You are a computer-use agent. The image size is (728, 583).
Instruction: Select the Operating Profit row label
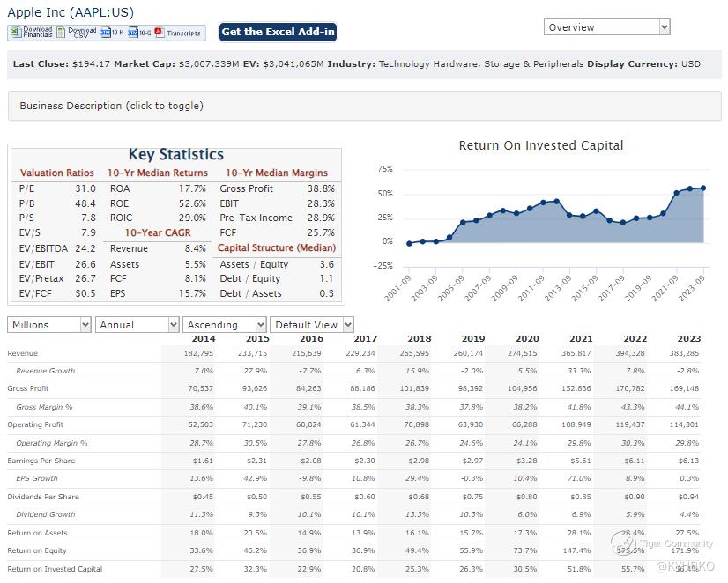(34, 424)
